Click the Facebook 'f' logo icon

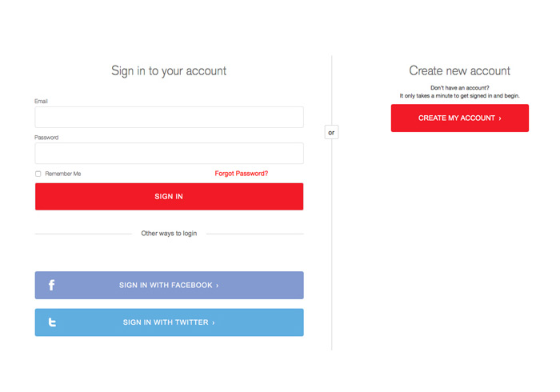coord(52,285)
